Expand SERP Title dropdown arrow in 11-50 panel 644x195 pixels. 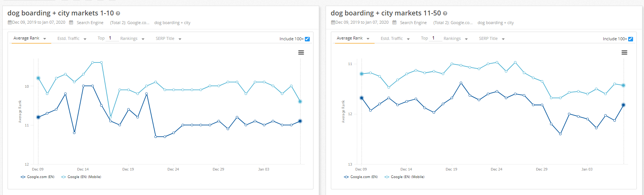(x=503, y=39)
